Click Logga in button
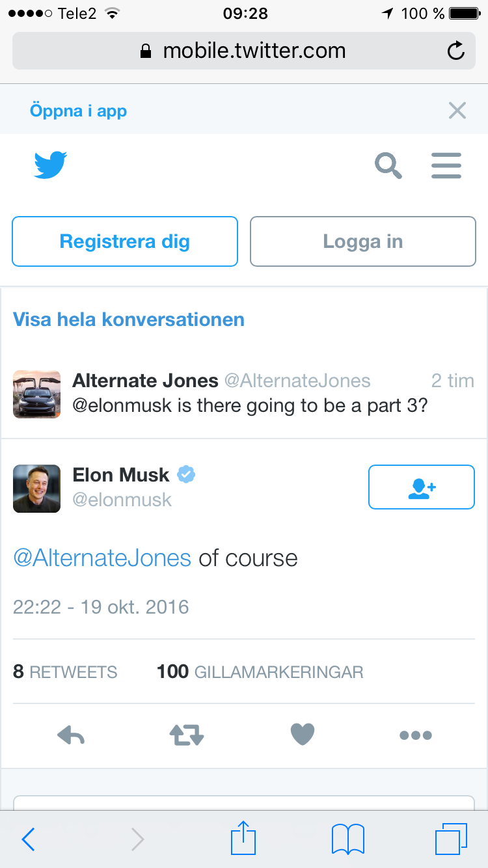 click(363, 241)
